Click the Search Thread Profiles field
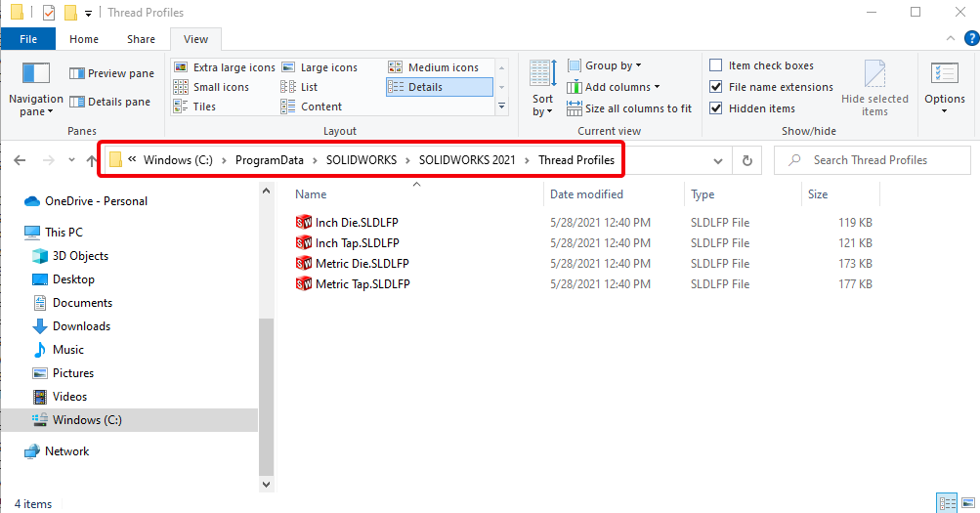The height and width of the screenshot is (513, 980). coord(872,160)
